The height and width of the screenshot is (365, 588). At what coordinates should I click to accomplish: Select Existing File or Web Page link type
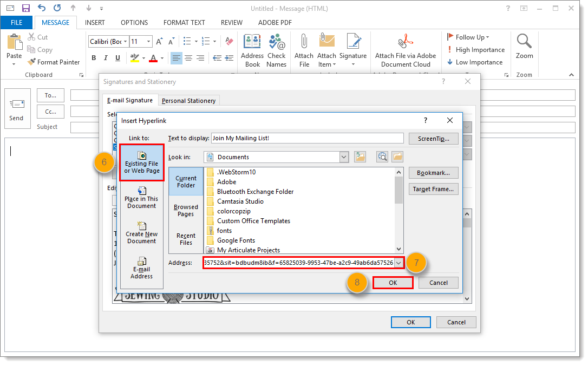(142, 162)
